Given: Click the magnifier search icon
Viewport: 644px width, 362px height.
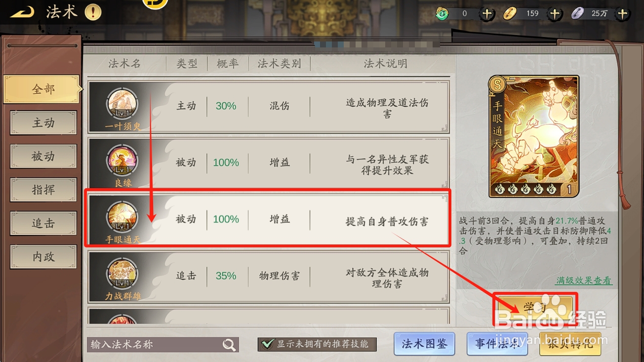Looking at the screenshot, I should coord(229,345).
